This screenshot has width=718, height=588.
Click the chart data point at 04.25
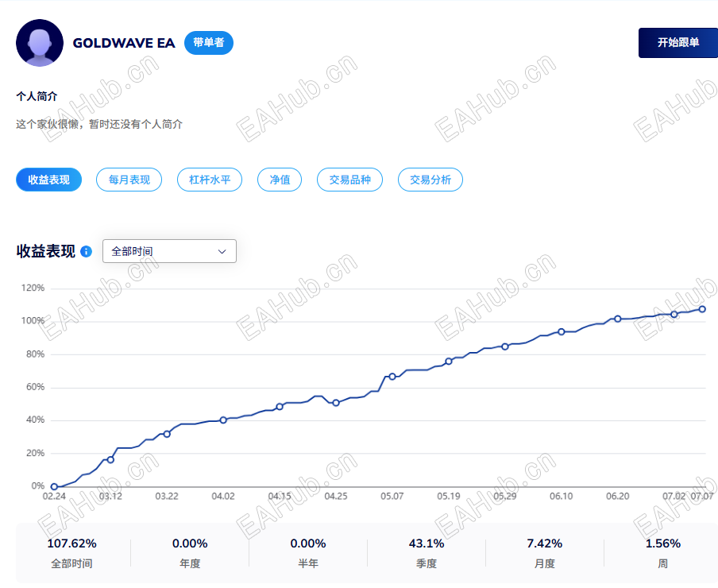(336, 403)
